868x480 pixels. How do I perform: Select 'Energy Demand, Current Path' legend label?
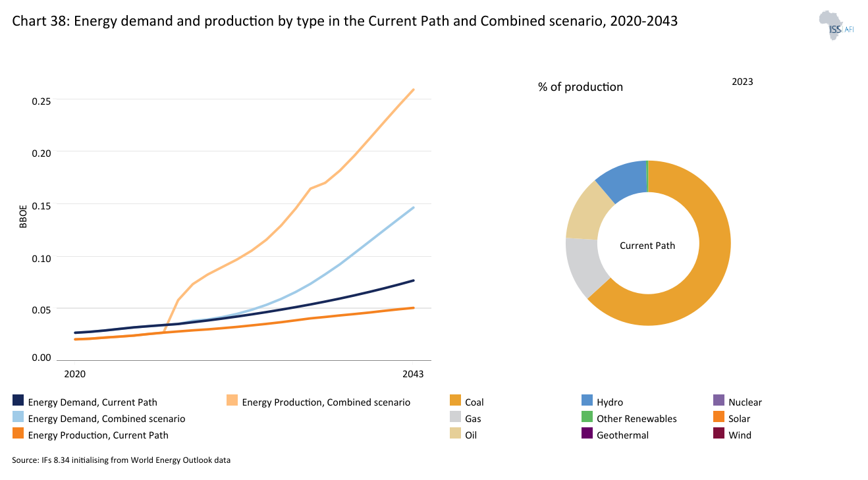(93, 402)
